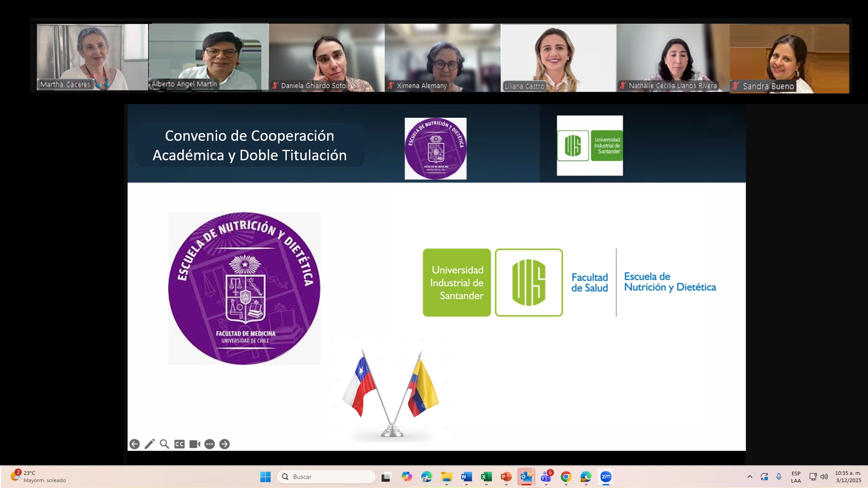Open the ESP LAA keyboard language switcher
The image size is (868, 488).
click(796, 477)
